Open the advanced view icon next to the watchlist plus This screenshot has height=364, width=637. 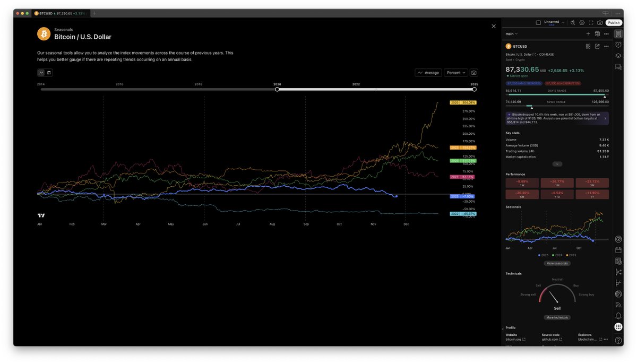click(x=597, y=34)
